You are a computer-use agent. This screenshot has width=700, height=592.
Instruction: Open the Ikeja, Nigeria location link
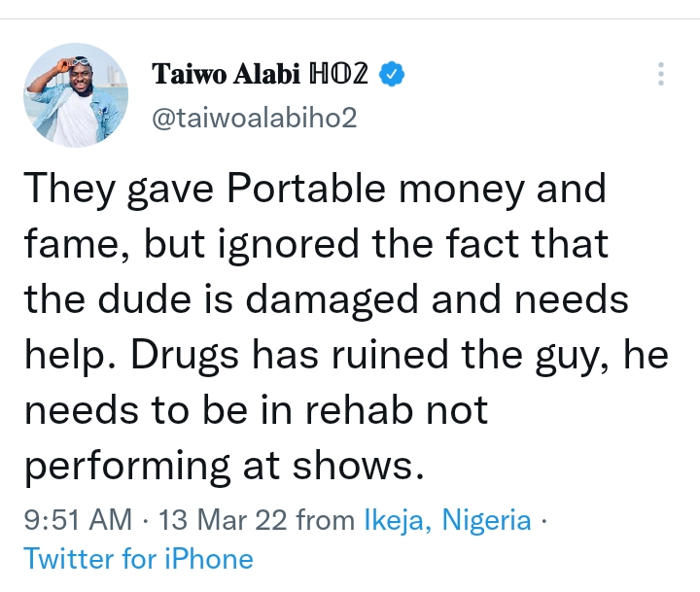pyautogui.click(x=447, y=521)
